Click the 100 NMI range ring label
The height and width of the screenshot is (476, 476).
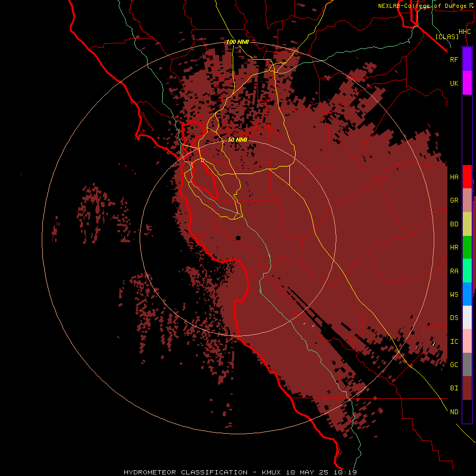[237, 42]
